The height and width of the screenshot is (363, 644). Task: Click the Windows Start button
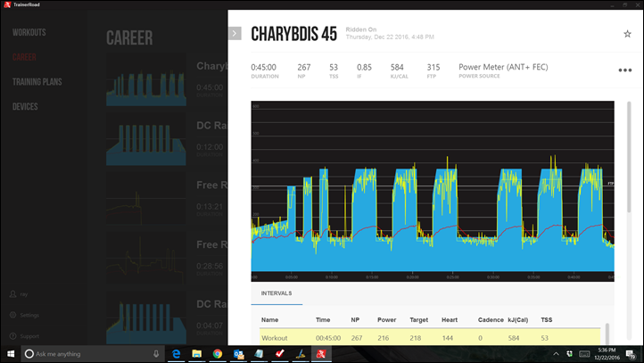pyautogui.click(x=9, y=354)
